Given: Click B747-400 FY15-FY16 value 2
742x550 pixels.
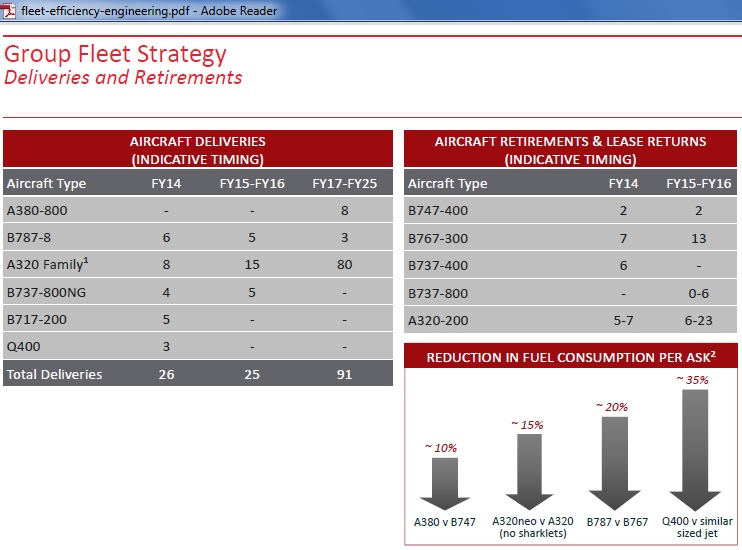Looking at the screenshot, I should pyautogui.click(x=698, y=211).
